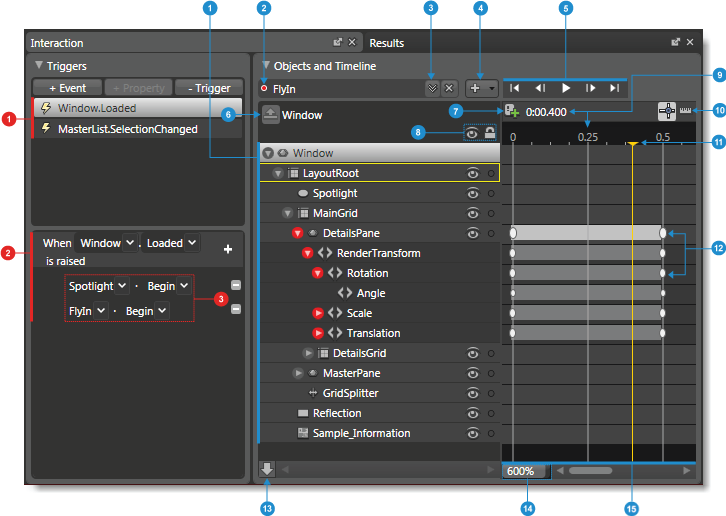The image size is (726, 516).
Task: Expand the Scale property node
Action: coord(318,313)
